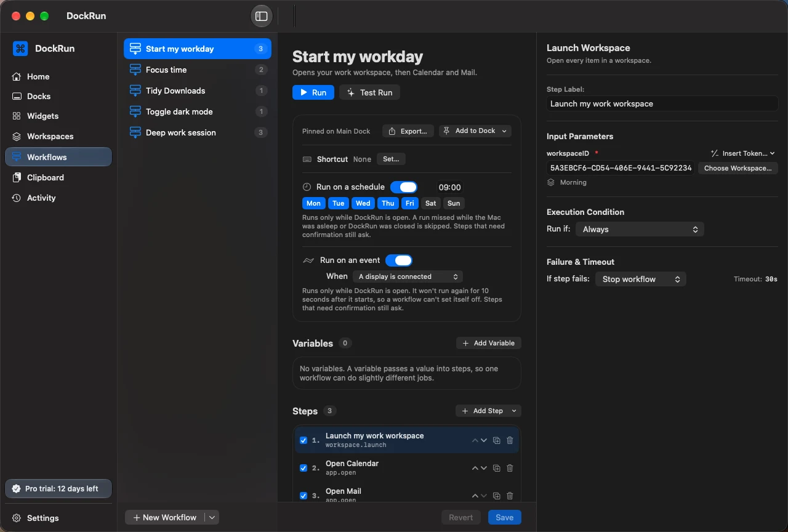Turn off the Run on an event switch
This screenshot has width=788, height=532.
(x=399, y=260)
